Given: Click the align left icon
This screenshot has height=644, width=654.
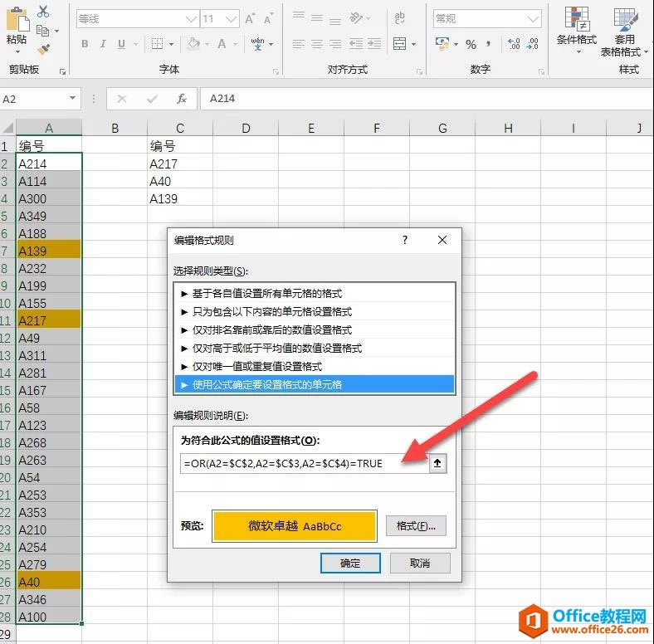Looking at the screenshot, I should [x=299, y=44].
